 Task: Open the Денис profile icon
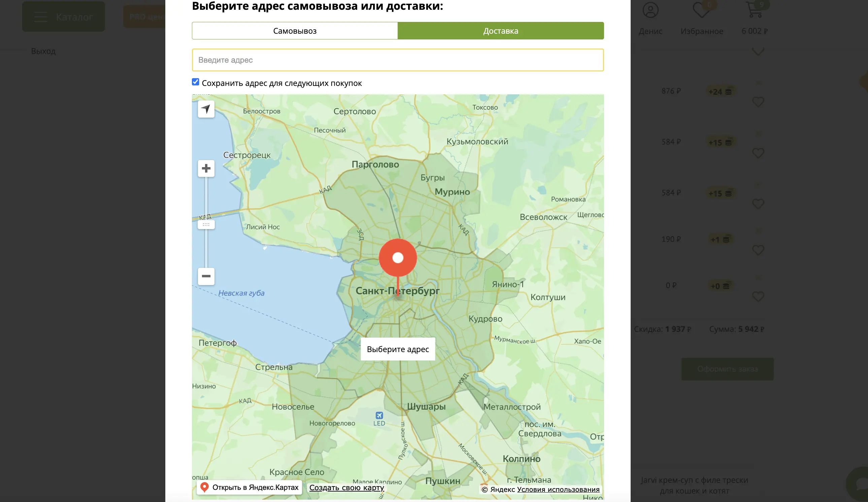pos(650,10)
